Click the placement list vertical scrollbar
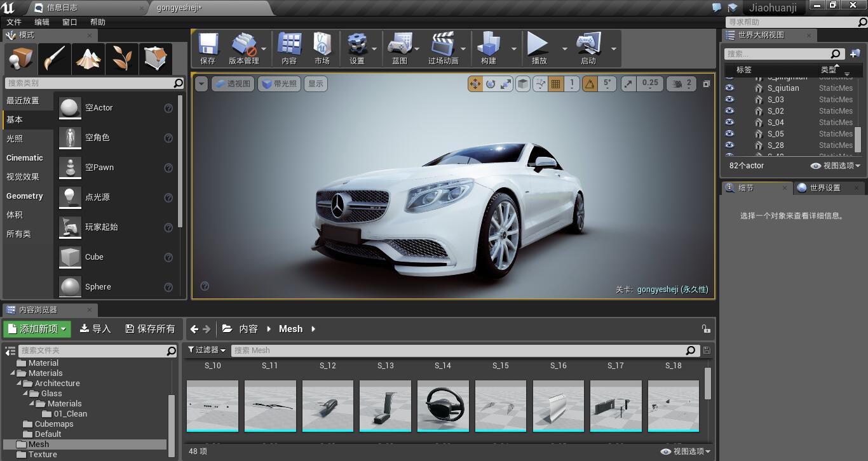Viewport: 868px width, 461px height. (x=180, y=162)
